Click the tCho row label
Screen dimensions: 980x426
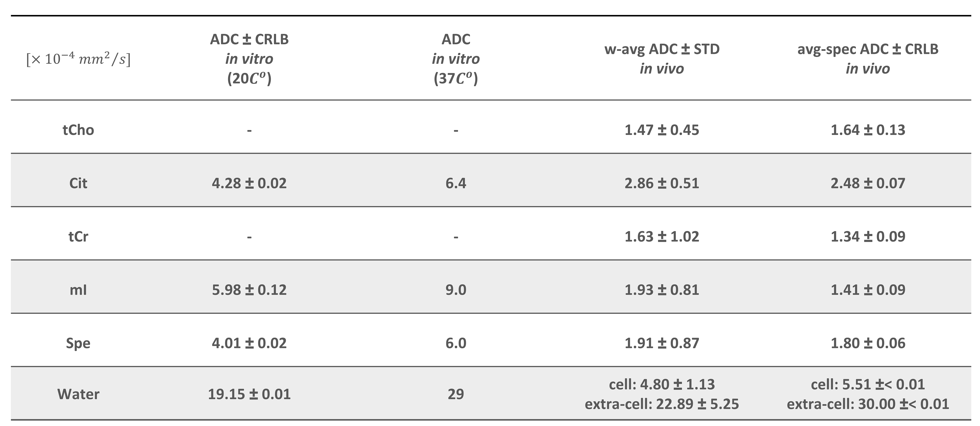pos(78,130)
